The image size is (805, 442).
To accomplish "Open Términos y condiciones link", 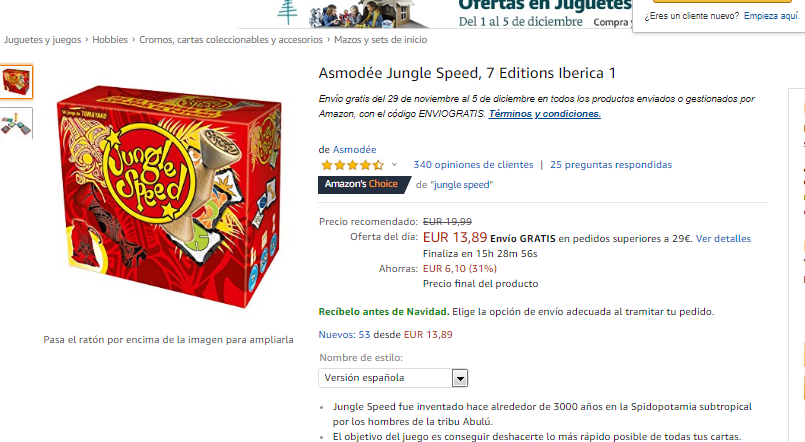I will 544,114.
